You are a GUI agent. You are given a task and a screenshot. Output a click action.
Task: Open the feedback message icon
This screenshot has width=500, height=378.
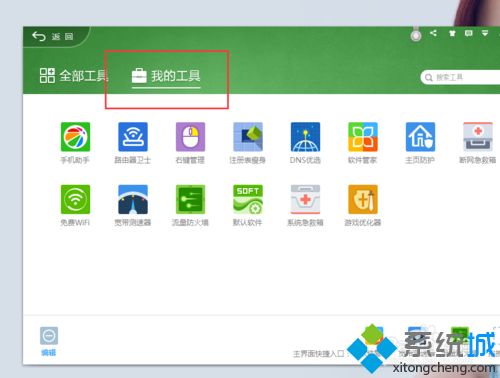(x=469, y=33)
